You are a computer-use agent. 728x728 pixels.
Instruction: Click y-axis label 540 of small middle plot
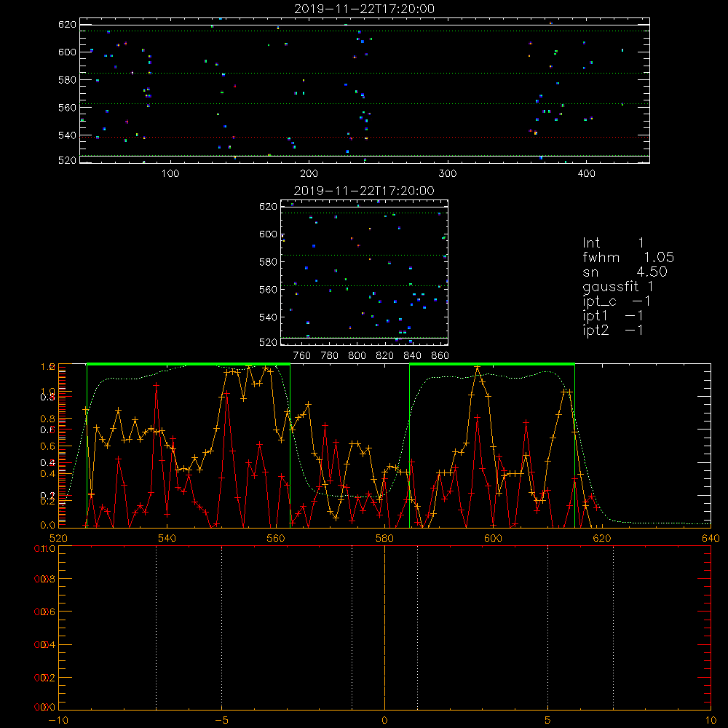pyautogui.click(x=269, y=317)
